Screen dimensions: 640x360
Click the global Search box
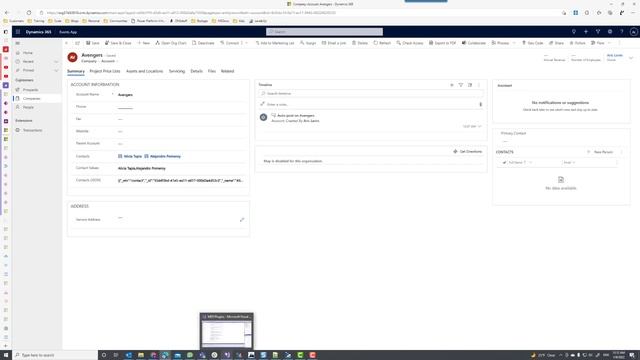tap(324, 32)
